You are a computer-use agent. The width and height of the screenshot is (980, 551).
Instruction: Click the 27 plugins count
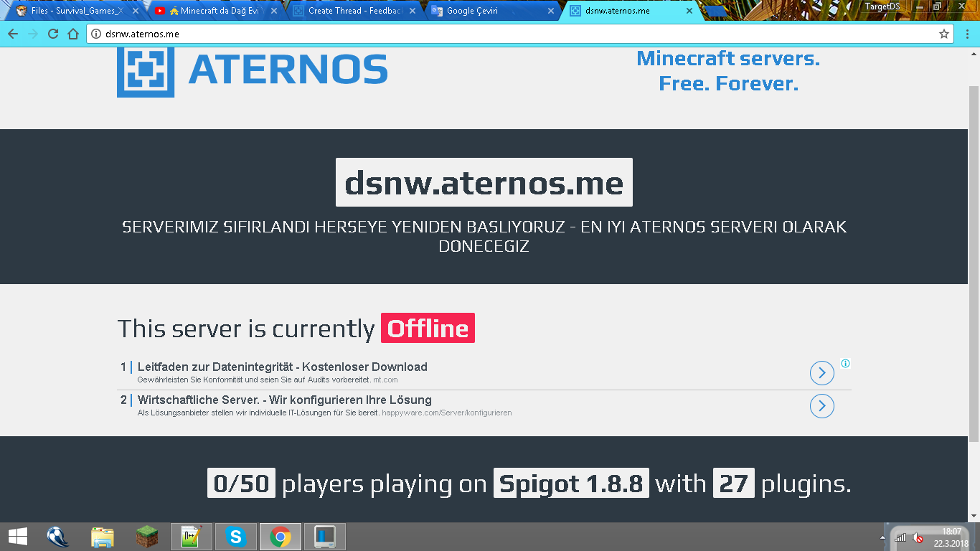[734, 484]
